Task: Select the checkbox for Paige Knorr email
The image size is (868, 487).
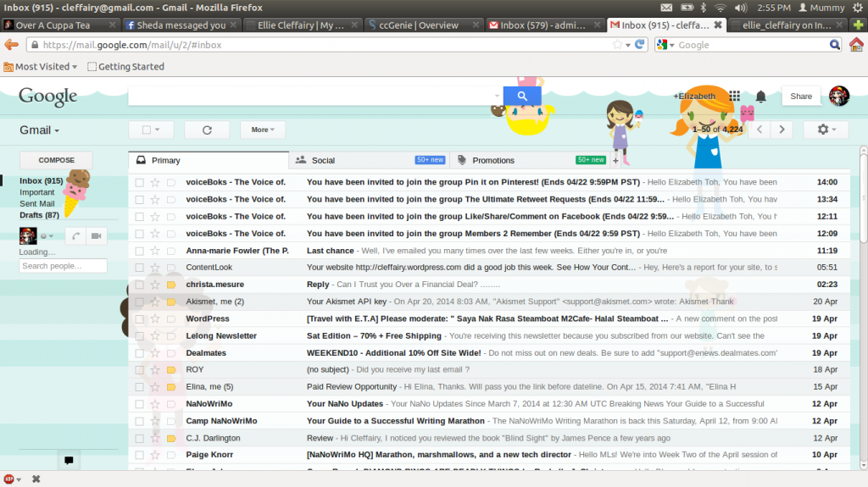Action: click(140, 455)
